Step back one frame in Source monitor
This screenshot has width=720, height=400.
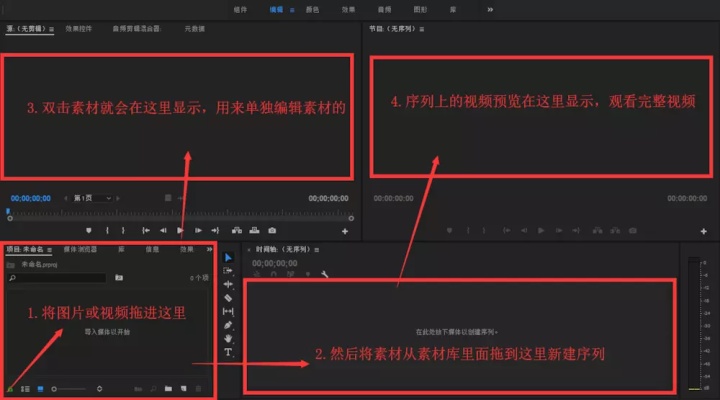tap(163, 231)
